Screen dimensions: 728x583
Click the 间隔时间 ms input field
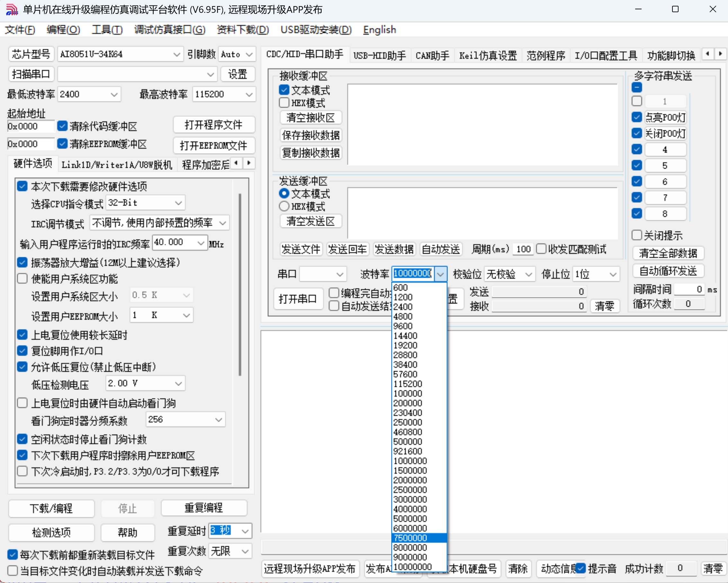pyautogui.click(x=689, y=289)
